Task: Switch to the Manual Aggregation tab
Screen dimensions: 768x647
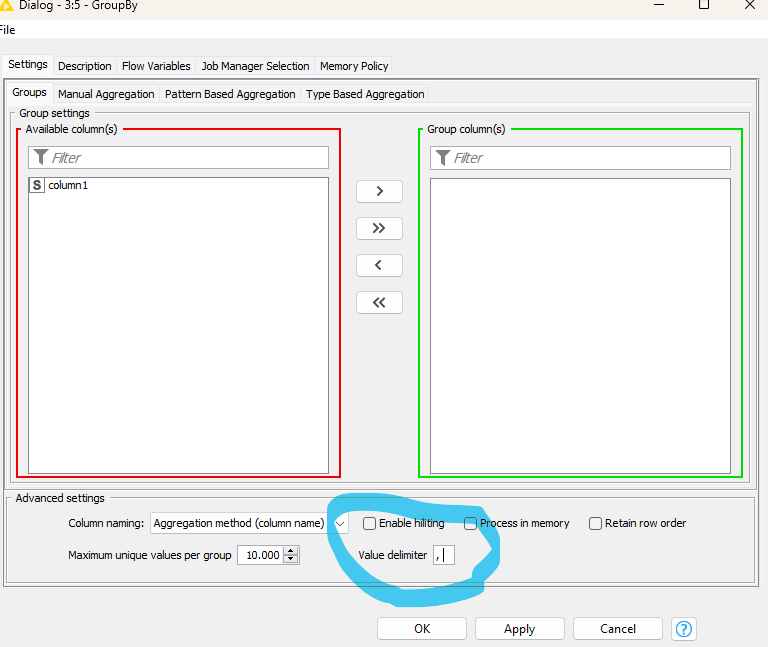Action: [106, 94]
